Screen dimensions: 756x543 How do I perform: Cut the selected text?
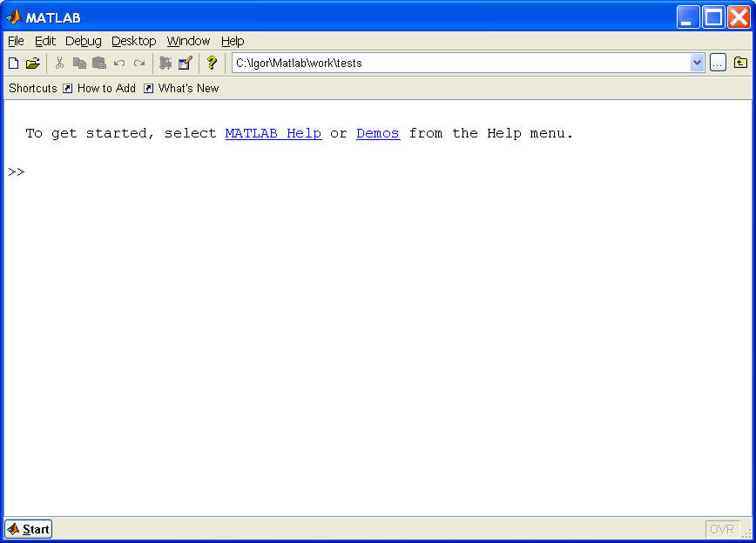click(x=58, y=62)
